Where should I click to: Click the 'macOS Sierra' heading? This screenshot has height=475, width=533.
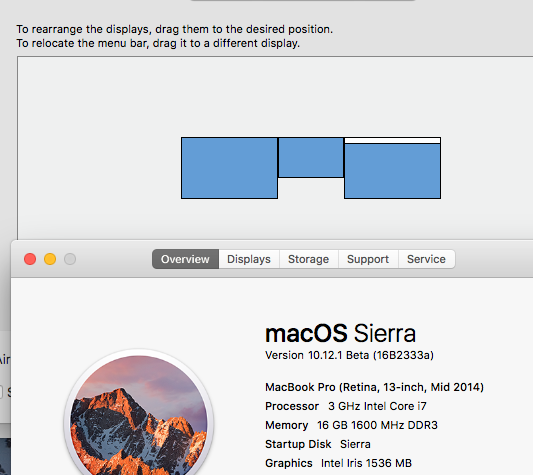[x=340, y=333]
